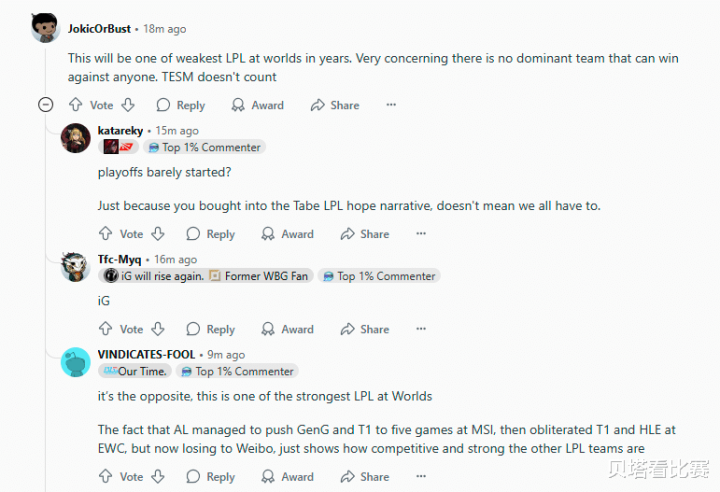Viewport: 720px width, 492px height.
Task: Click katareky's avatar image
Action: click(x=75, y=138)
